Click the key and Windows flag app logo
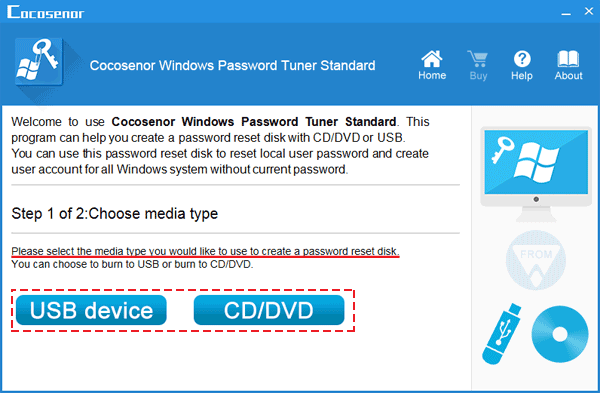600x393 pixels. tap(39, 62)
